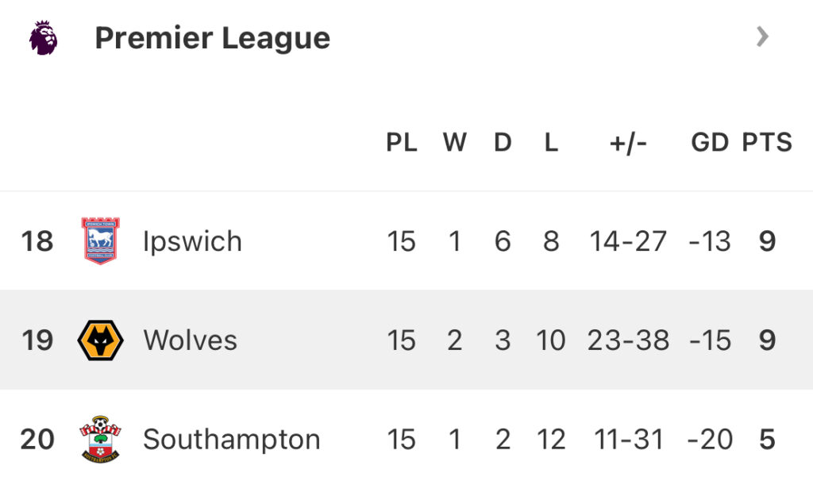Image resolution: width=813 pixels, height=504 pixels.
Task: Click Southampton's goal difference -20
Action: 710,439
